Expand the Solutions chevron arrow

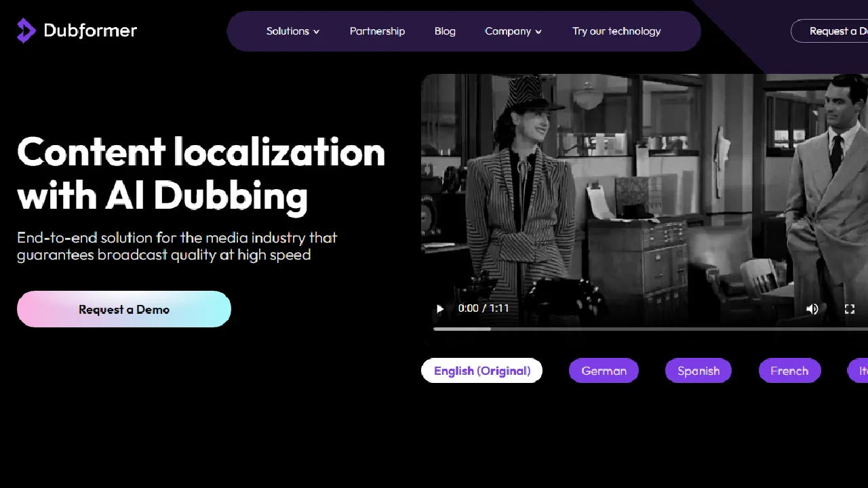316,32
